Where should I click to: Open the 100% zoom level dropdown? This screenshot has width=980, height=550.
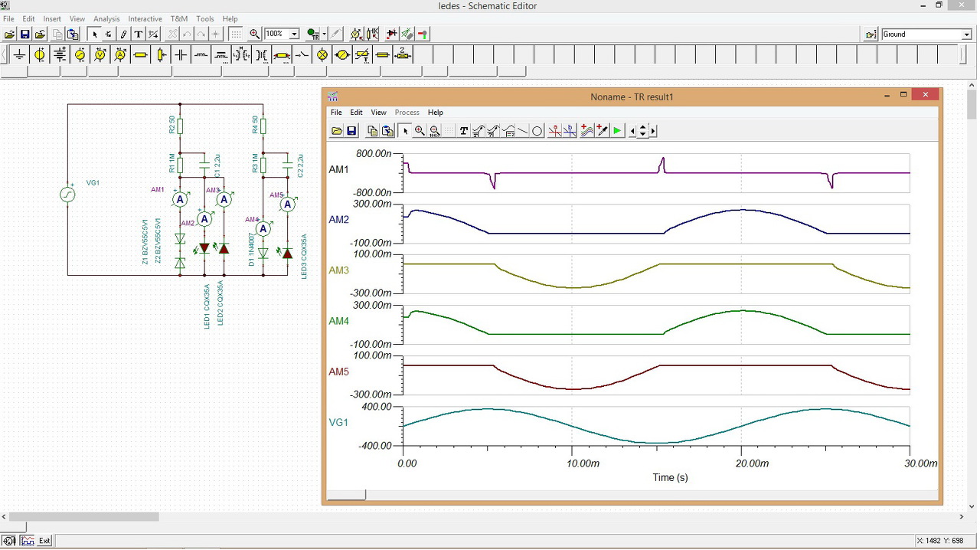pos(294,34)
